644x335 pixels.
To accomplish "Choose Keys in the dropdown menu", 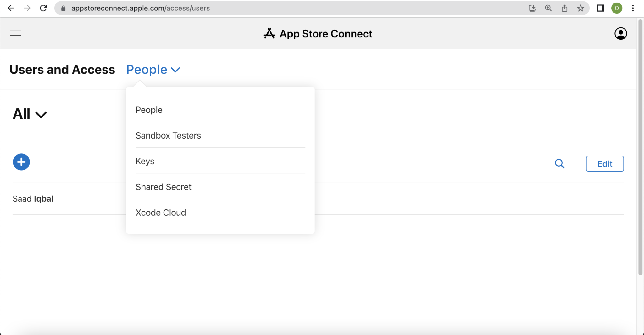I will click(145, 161).
